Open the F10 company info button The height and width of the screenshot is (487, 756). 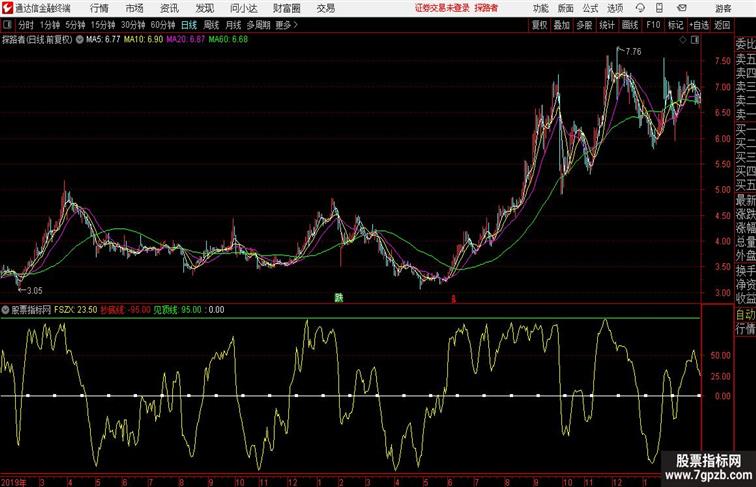pyautogui.click(x=653, y=25)
